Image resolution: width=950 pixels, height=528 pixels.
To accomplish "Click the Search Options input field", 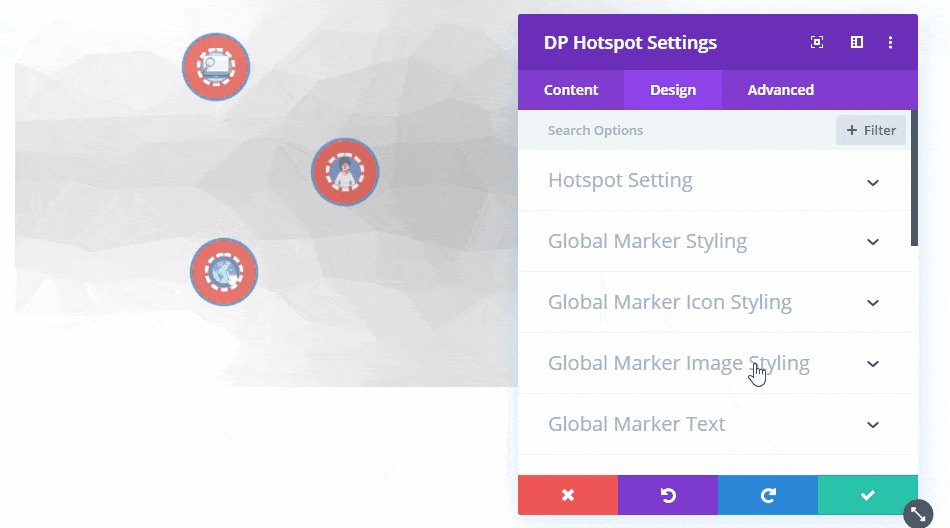I will tap(679, 130).
